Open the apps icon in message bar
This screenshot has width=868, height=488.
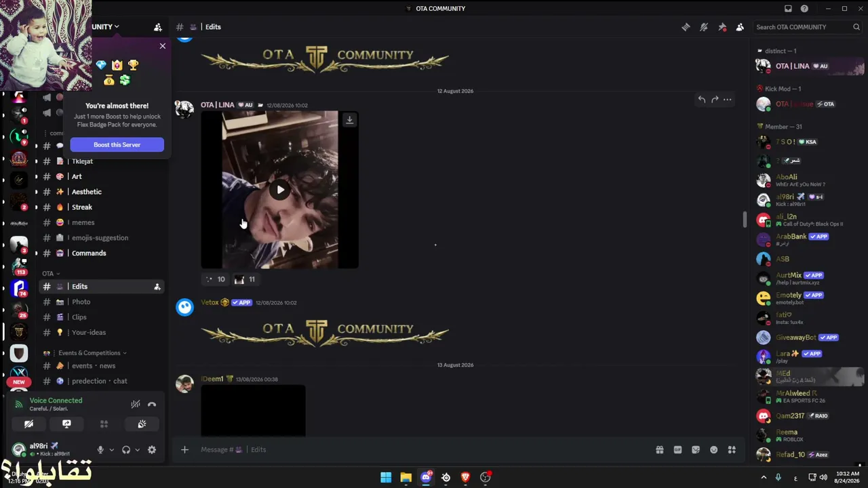732,449
